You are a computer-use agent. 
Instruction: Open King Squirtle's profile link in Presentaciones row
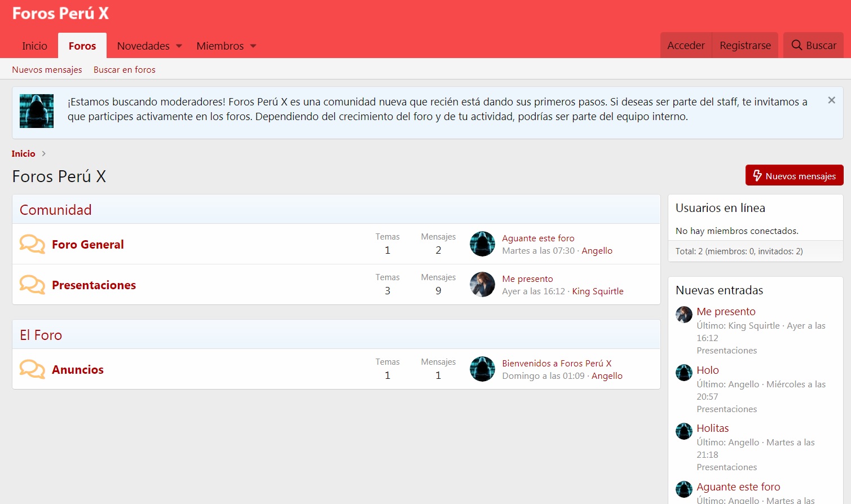click(x=598, y=291)
